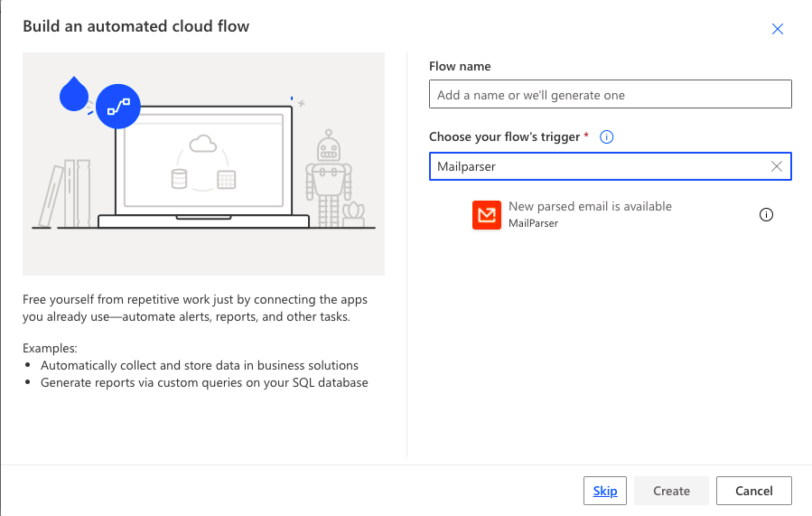
Task: Click the MailParser connector name under the trigger
Action: tap(533, 223)
